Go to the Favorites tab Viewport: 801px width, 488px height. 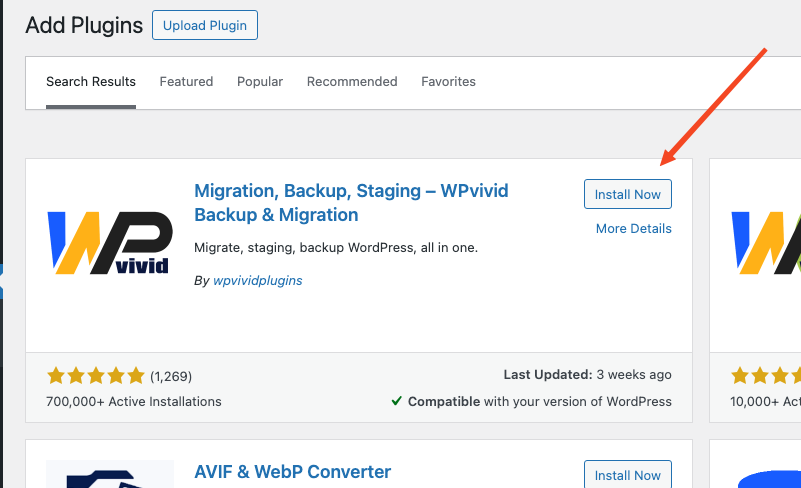pyautogui.click(x=448, y=82)
